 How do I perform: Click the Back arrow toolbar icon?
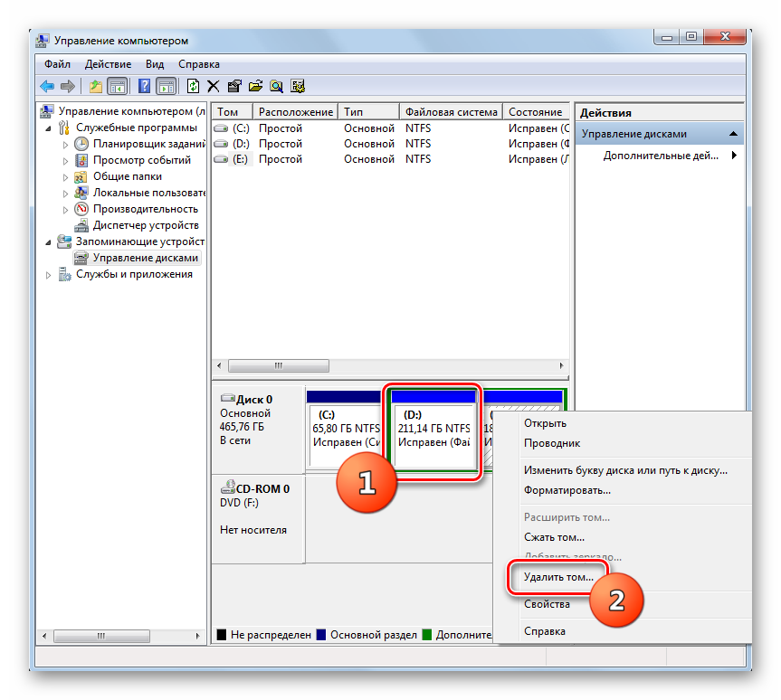tap(47, 86)
